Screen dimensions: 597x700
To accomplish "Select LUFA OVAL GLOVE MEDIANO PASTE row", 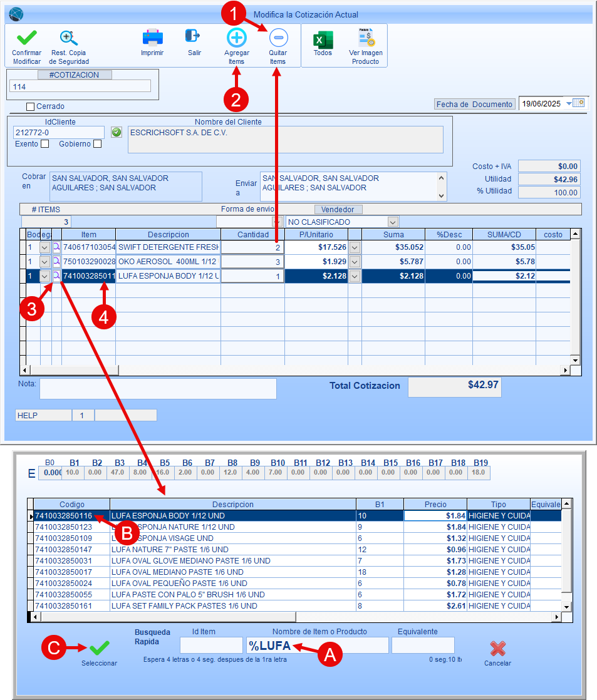I will pos(298,561).
